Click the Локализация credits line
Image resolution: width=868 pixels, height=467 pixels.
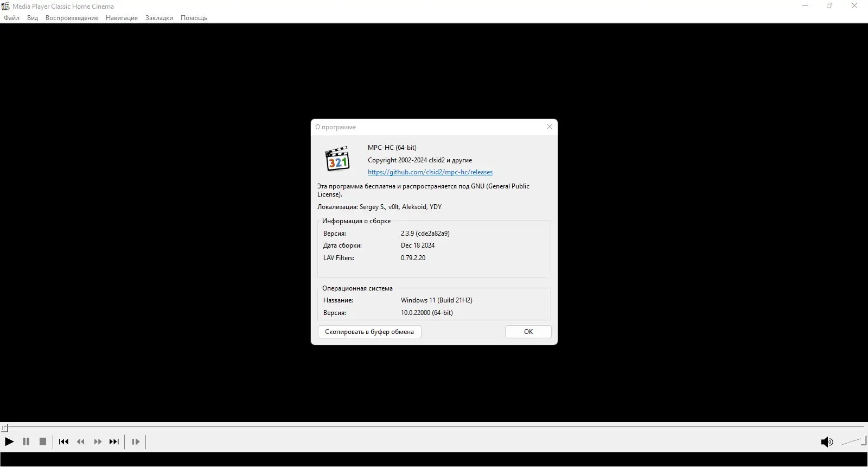(380, 207)
